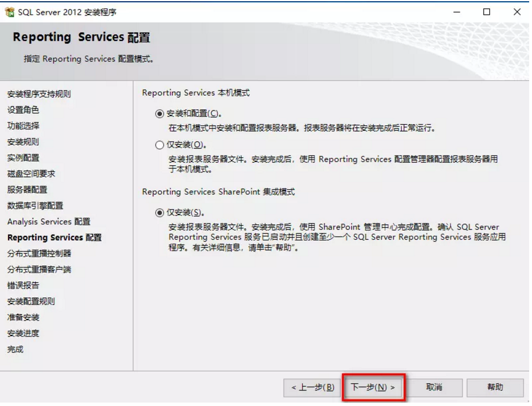This screenshot has width=532, height=406.
Task: Click 准备安装 step in sidebar
Action: pyautogui.click(x=23, y=317)
